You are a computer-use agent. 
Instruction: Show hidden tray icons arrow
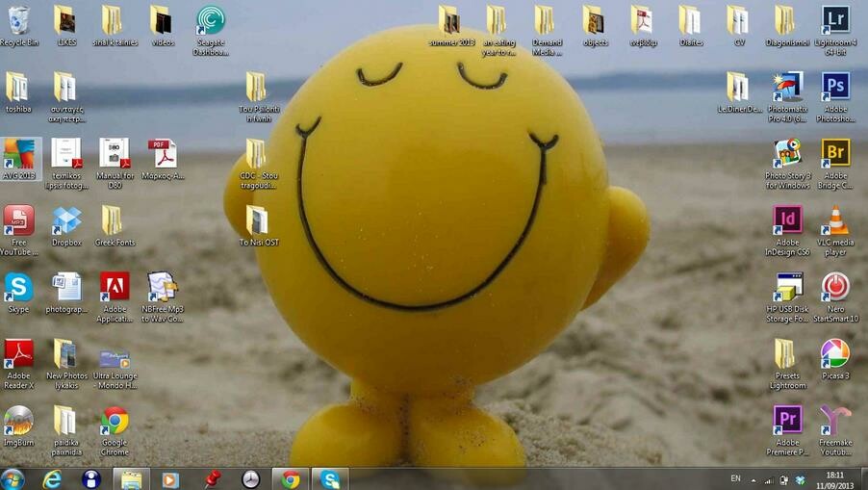pyautogui.click(x=753, y=480)
